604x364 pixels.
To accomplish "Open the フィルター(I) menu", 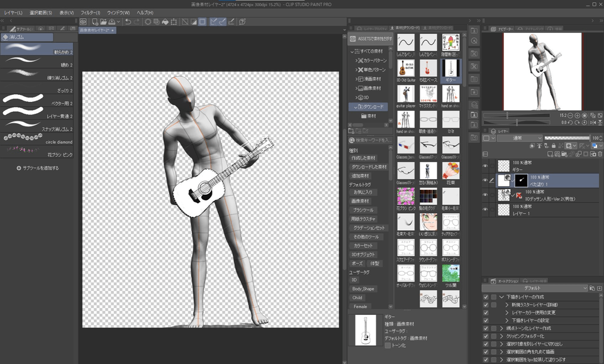I will click(x=91, y=13).
